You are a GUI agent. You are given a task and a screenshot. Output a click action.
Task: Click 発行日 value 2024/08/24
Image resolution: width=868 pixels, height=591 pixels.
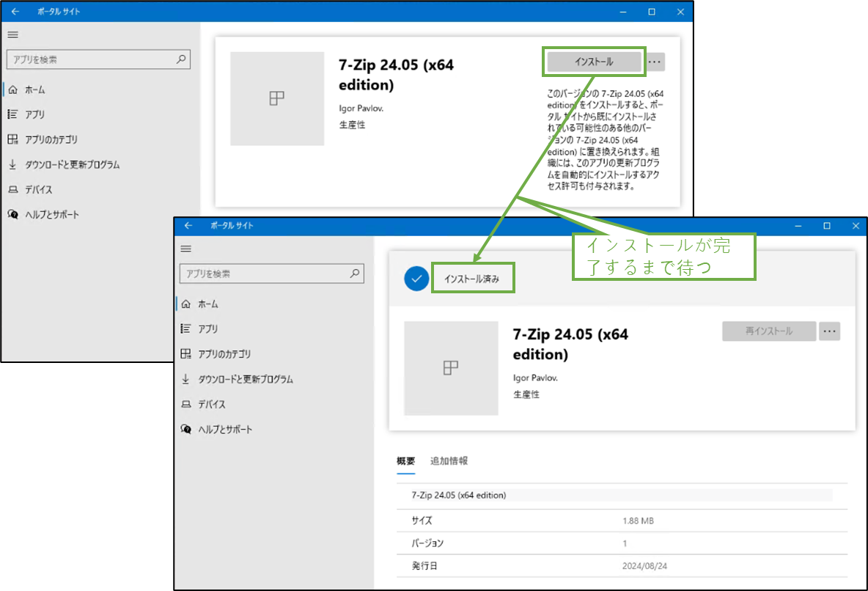[x=644, y=566]
